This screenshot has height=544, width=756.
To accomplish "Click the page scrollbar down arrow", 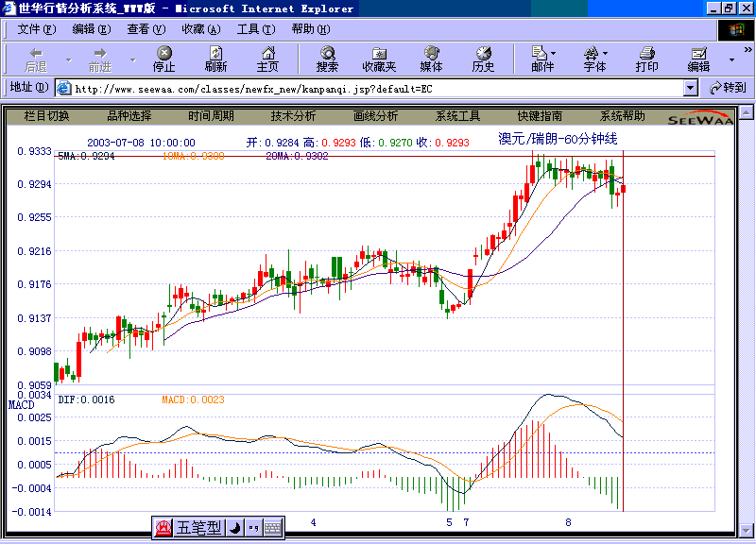I will click(747, 530).
